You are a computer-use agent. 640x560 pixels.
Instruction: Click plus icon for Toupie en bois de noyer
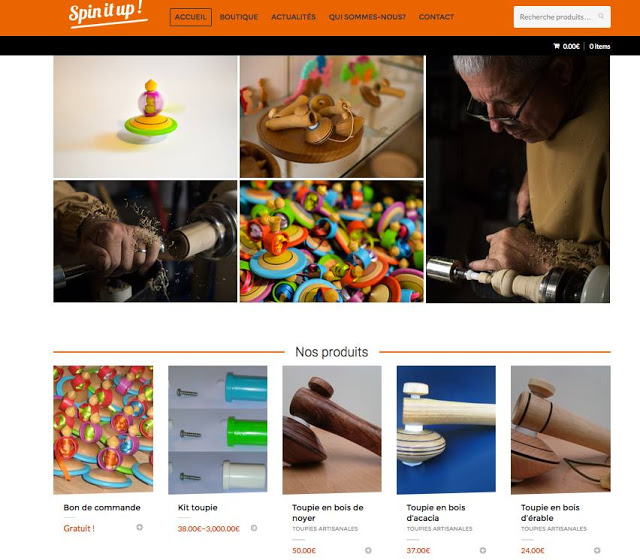tap(368, 550)
